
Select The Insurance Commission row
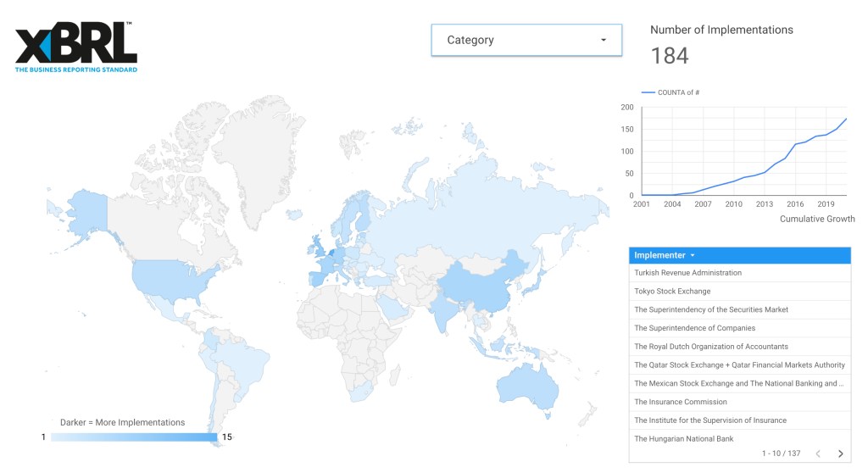(x=681, y=403)
